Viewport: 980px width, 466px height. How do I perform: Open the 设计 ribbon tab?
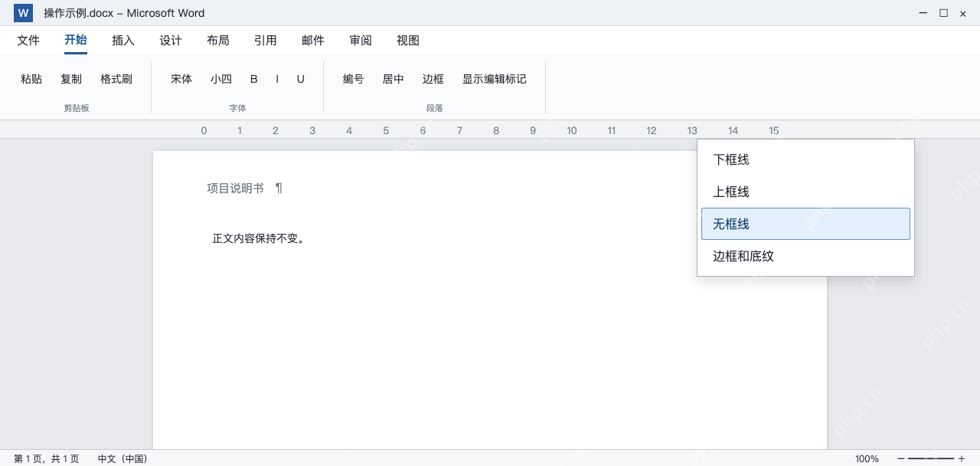tap(171, 41)
